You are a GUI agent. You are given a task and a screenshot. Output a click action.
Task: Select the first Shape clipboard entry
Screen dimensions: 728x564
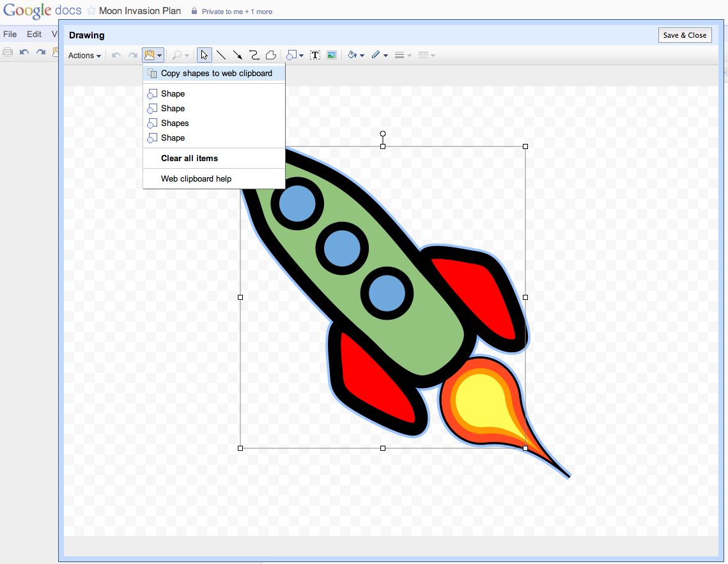(173, 93)
